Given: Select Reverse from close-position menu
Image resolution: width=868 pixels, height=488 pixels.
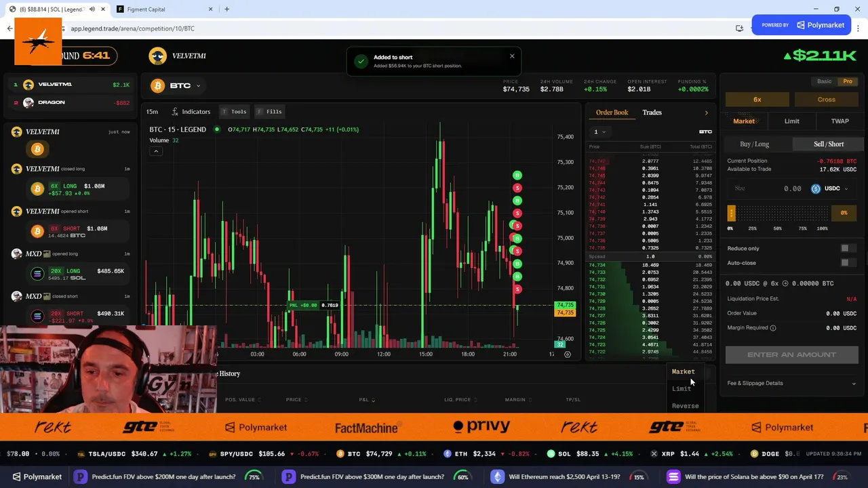Looking at the screenshot, I should (x=685, y=406).
